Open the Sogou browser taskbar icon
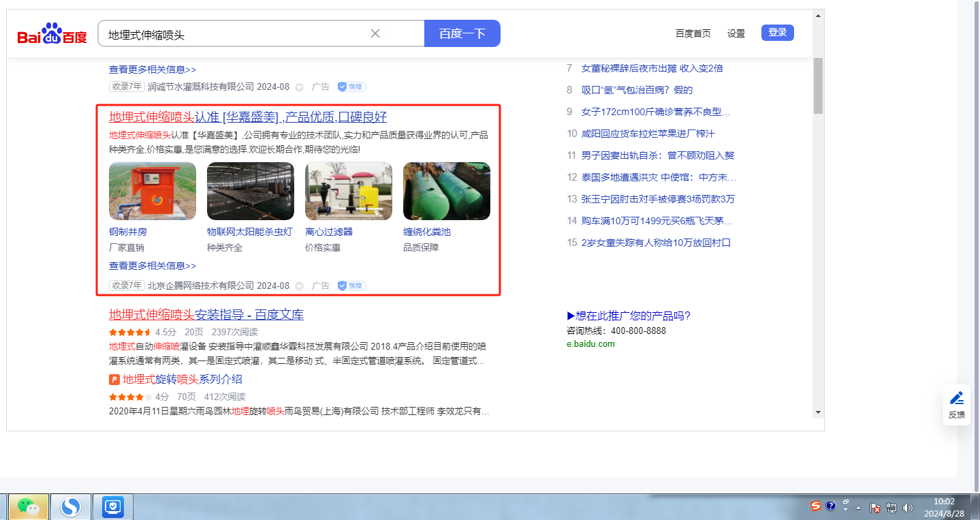 point(71,507)
